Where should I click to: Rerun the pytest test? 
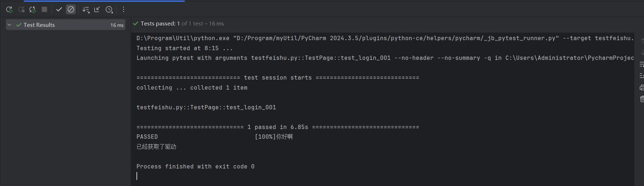pos(9,10)
